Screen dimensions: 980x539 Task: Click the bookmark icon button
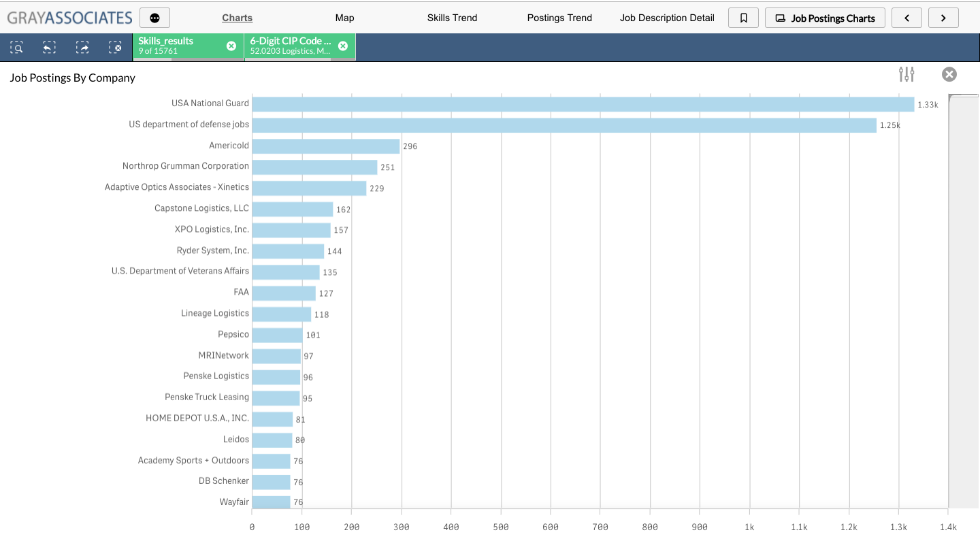[x=743, y=18]
